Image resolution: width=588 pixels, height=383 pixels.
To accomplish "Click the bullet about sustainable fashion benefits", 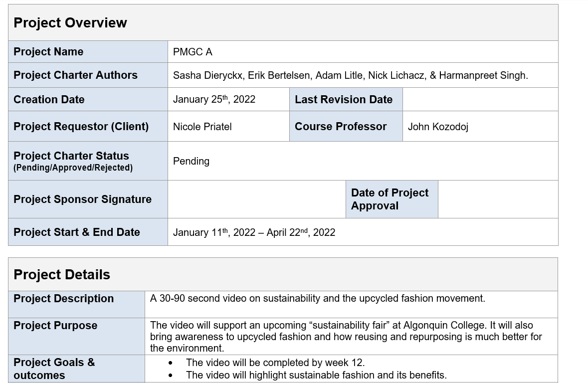I will [316, 375].
